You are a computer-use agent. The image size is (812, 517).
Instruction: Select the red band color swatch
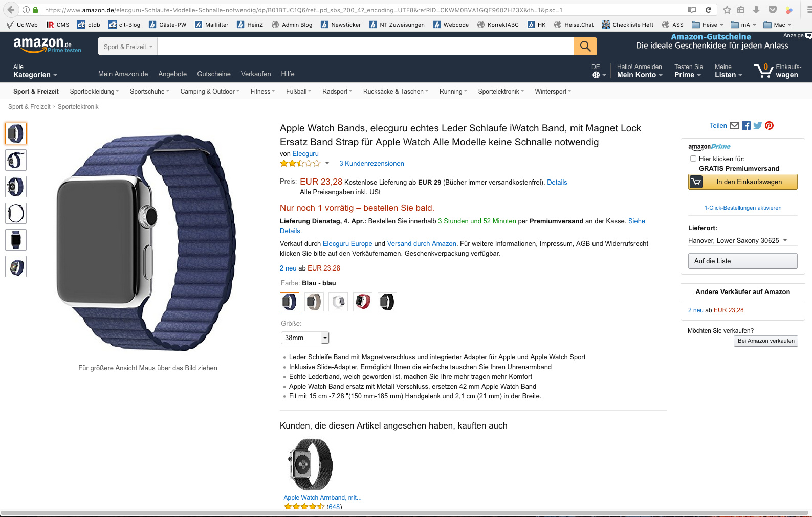click(363, 302)
